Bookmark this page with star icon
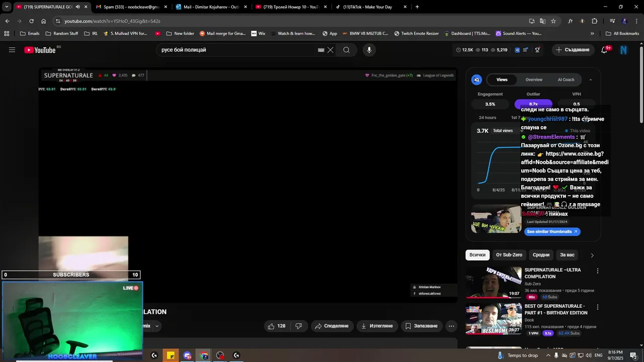This screenshot has height=362, width=644. click(x=553, y=21)
